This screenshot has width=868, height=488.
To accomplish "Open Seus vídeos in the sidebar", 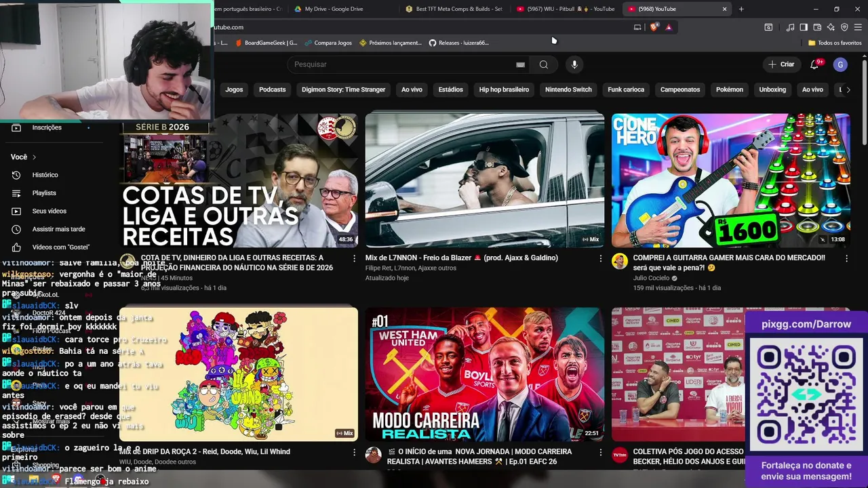I will click(x=49, y=211).
